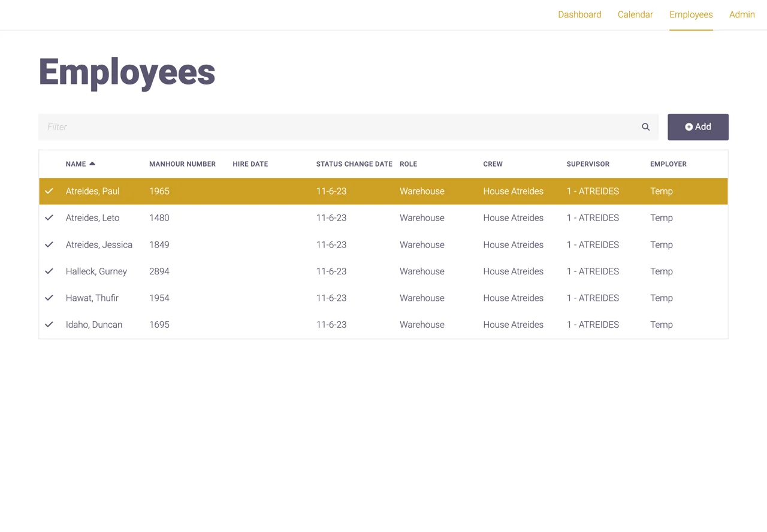767x532 pixels.
Task: Sort by Status Change Date column header
Action: click(354, 164)
